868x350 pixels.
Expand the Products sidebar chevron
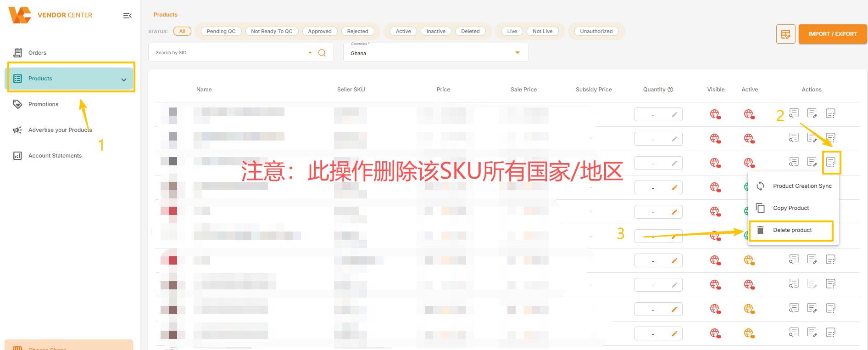click(x=124, y=79)
